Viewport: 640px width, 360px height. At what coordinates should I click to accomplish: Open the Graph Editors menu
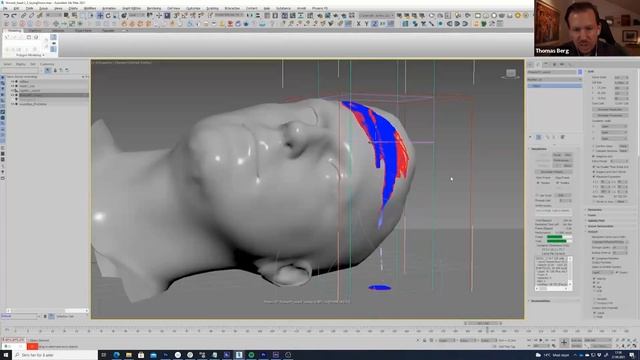131,8
